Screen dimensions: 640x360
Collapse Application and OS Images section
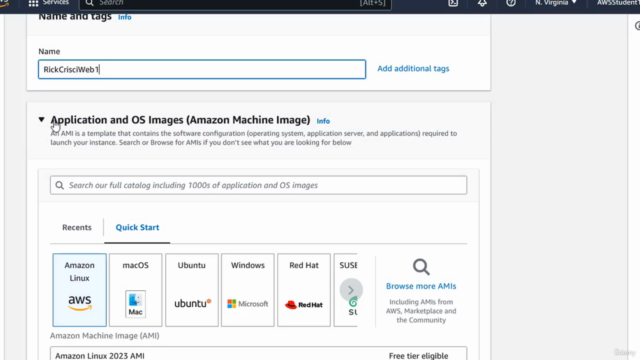(x=41, y=120)
